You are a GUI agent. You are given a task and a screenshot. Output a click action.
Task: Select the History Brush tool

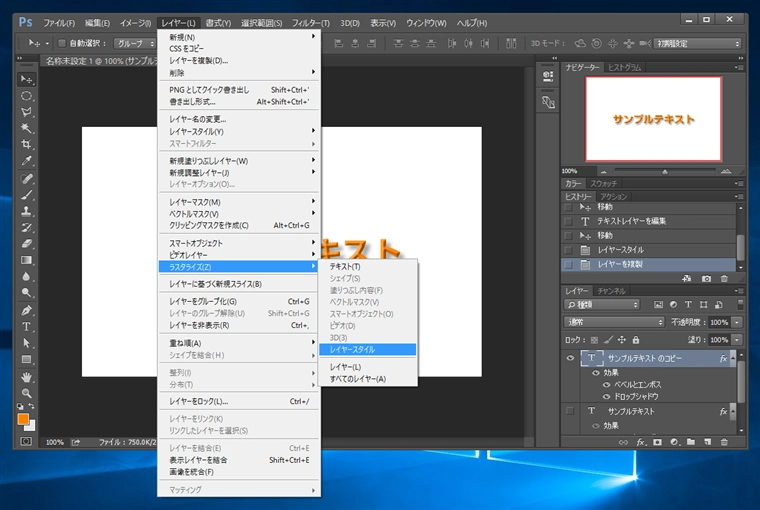26,227
